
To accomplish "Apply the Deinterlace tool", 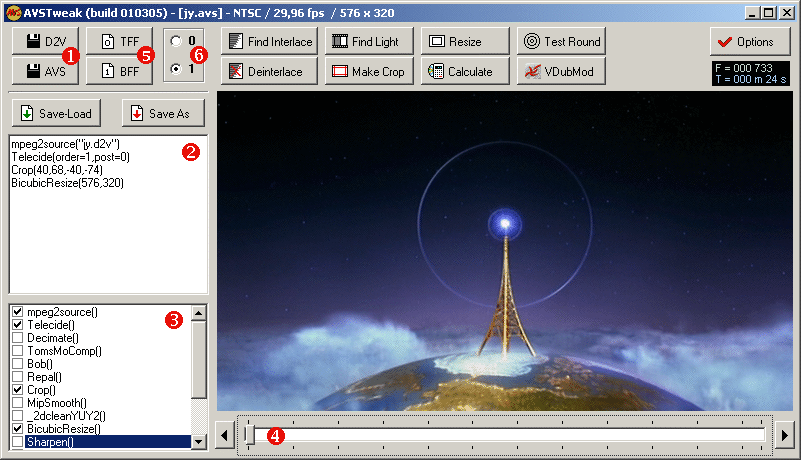I will [x=269, y=71].
